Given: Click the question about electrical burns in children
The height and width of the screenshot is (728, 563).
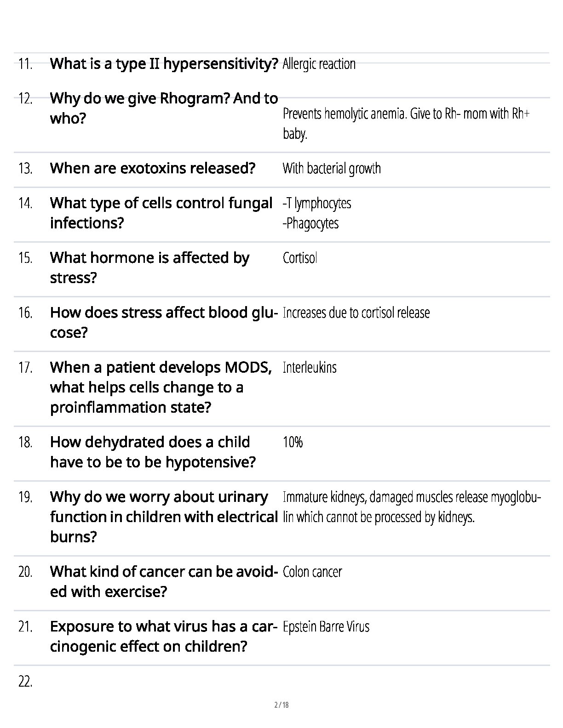Looking at the screenshot, I should [164, 517].
